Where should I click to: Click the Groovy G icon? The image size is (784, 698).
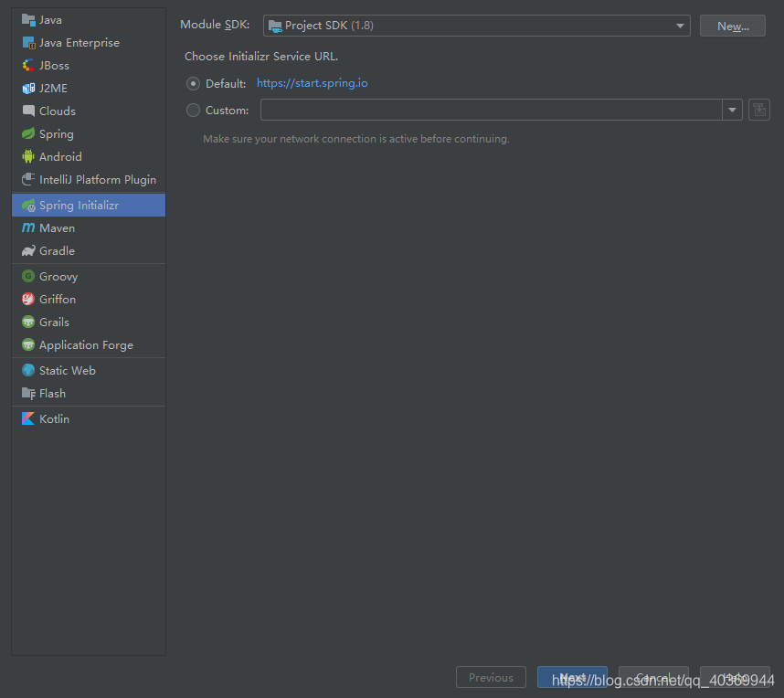click(x=28, y=277)
